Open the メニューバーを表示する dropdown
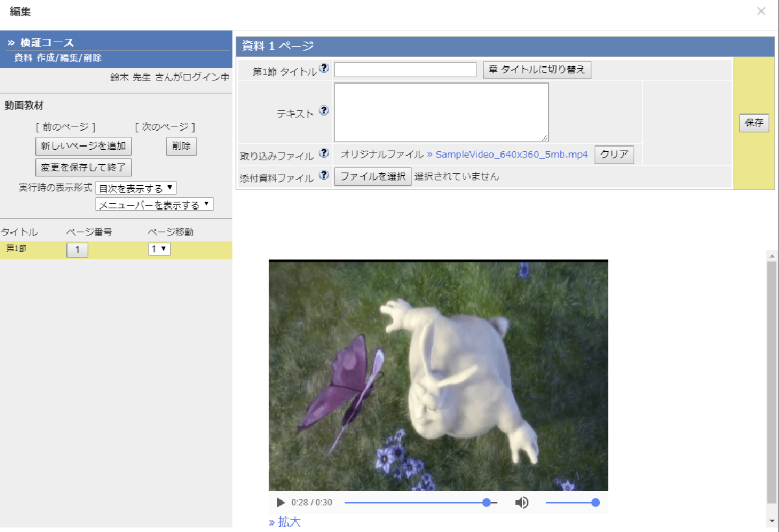This screenshot has height=532, width=779. tap(154, 204)
